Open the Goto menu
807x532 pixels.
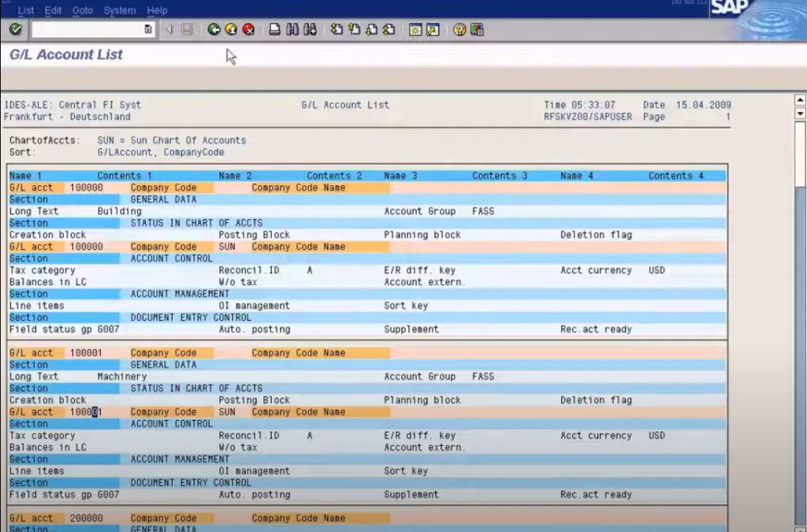[82, 10]
